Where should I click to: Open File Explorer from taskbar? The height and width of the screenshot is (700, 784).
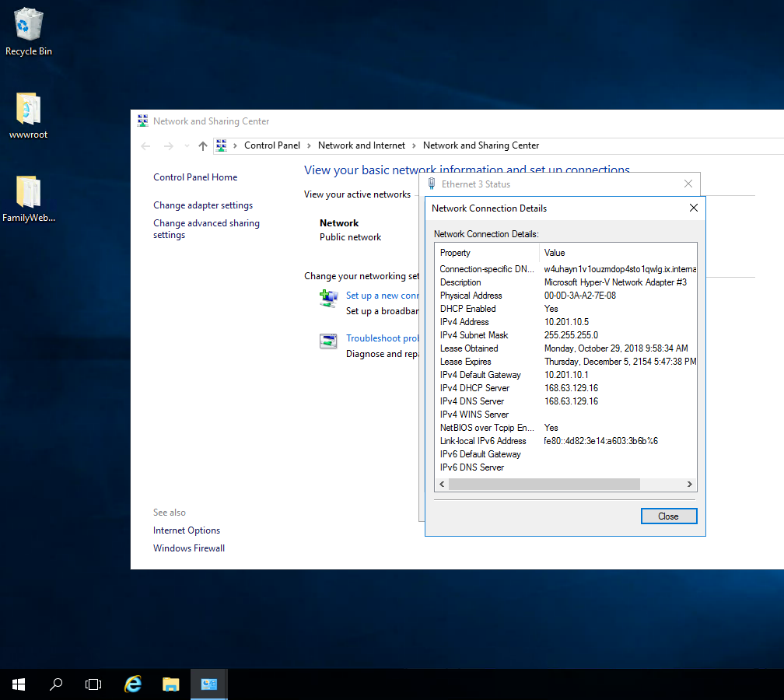[x=171, y=684]
